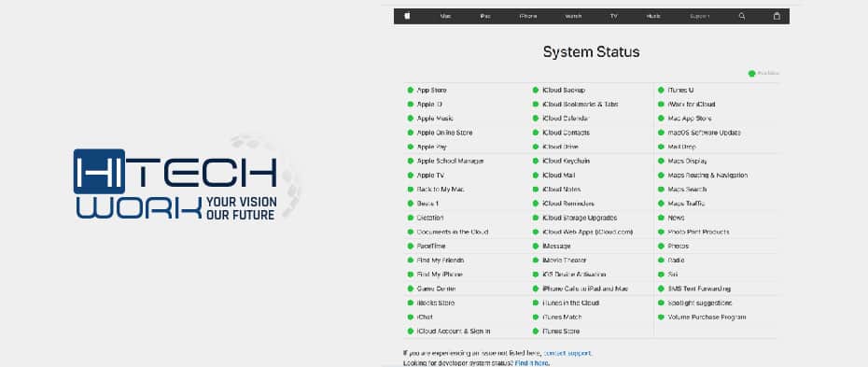Click the Back to My Mac entry

coord(436,190)
